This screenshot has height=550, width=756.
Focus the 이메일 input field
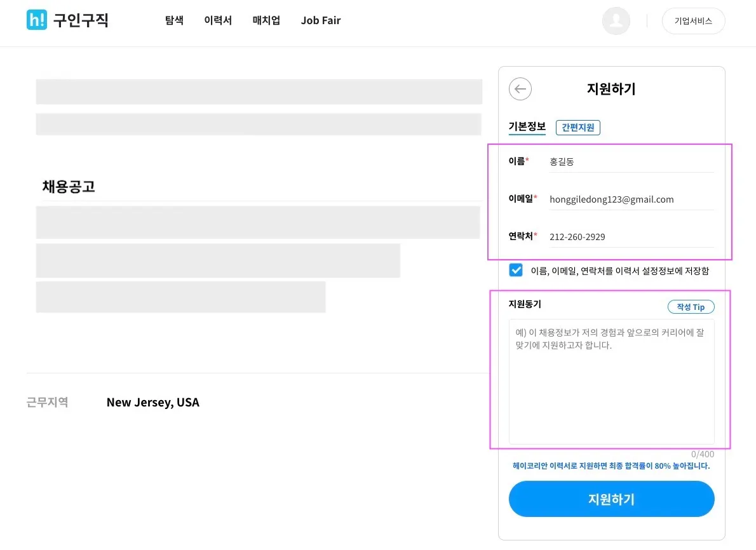629,199
